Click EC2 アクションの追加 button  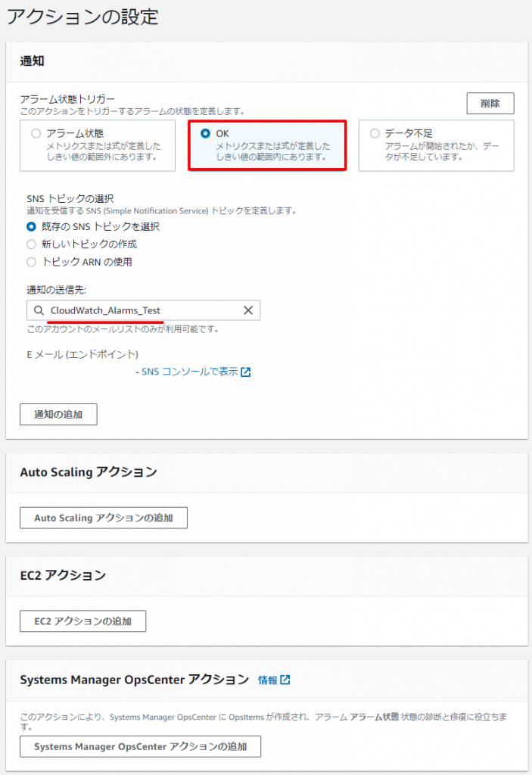click(82, 621)
